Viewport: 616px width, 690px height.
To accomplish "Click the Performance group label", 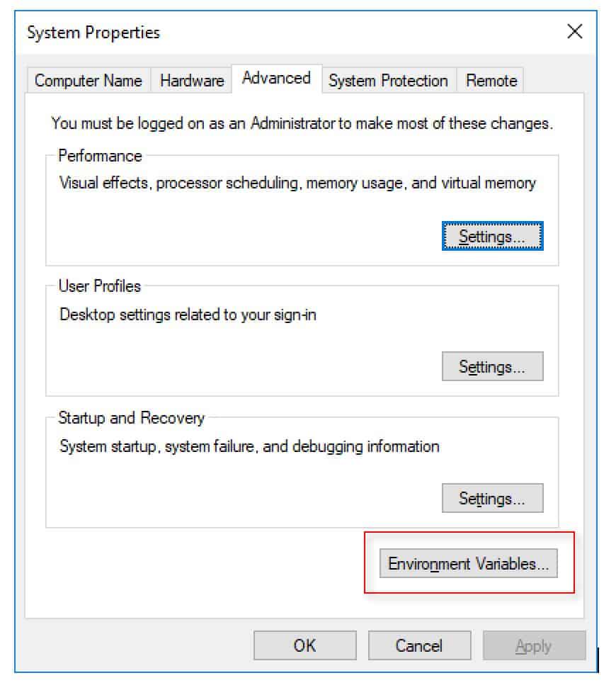I will pyautogui.click(x=101, y=156).
